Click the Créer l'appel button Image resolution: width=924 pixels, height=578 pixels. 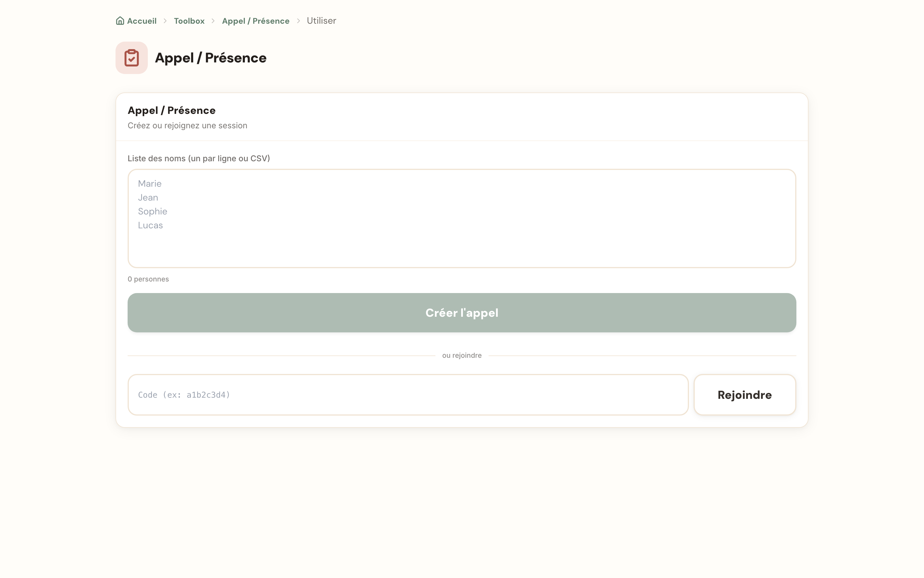[462, 313]
